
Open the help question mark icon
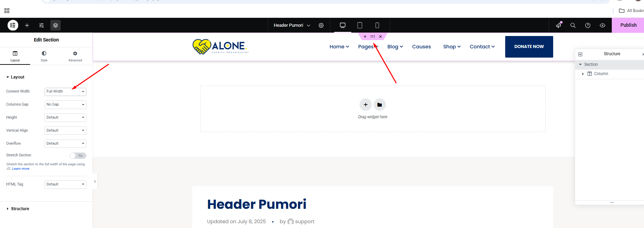588,25
